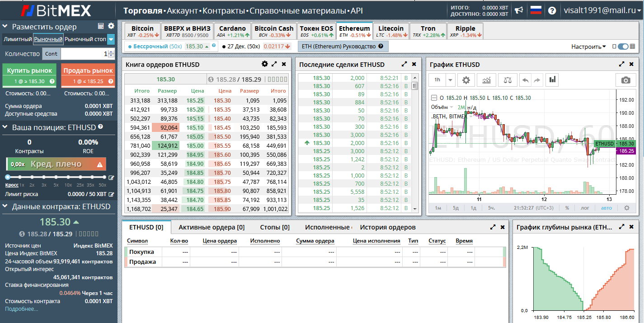Redo the chart action
The width and height of the screenshot is (644, 323).
pyautogui.click(x=536, y=80)
